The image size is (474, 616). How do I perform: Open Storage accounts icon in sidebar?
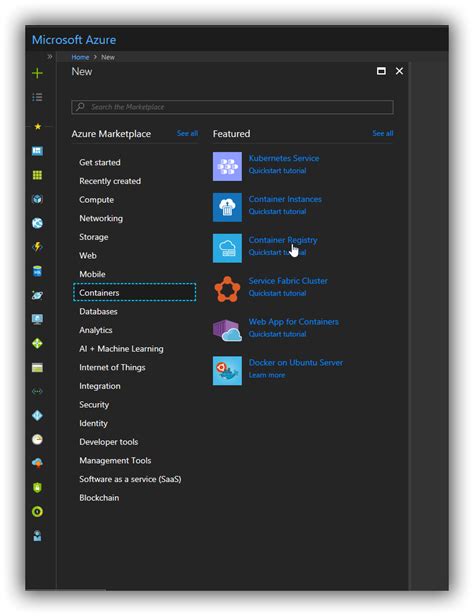[37, 368]
